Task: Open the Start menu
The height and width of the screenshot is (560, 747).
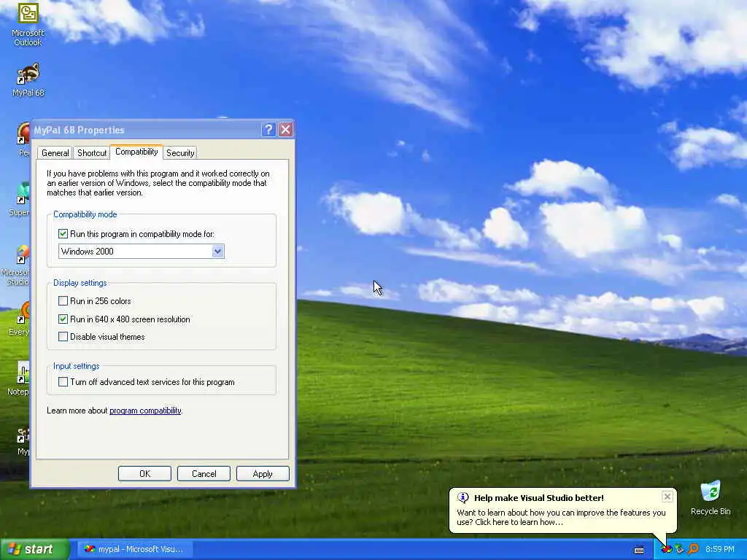Action: 34,550
